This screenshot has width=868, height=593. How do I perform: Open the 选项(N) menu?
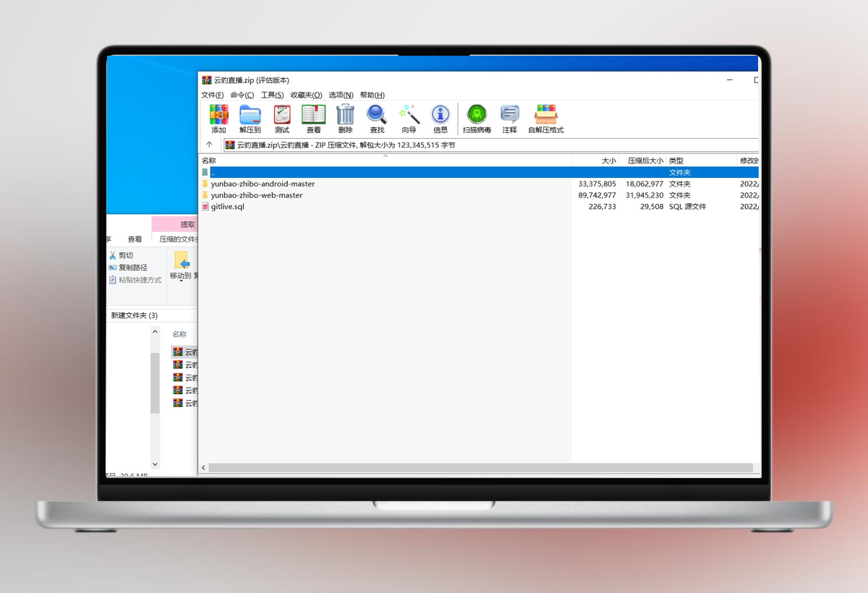tap(341, 95)
